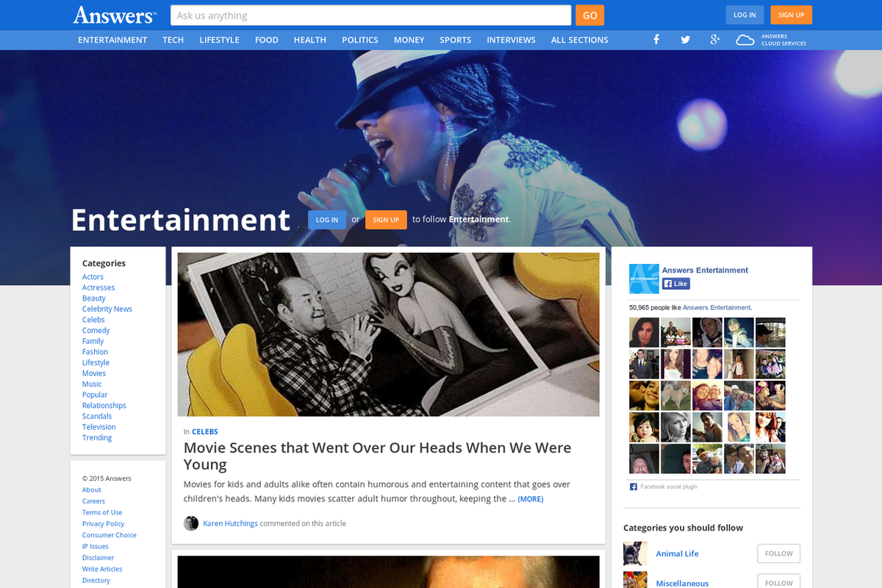The image size is (882, 588).
Task: Open the TECH nav section
Action: point(173,40)
